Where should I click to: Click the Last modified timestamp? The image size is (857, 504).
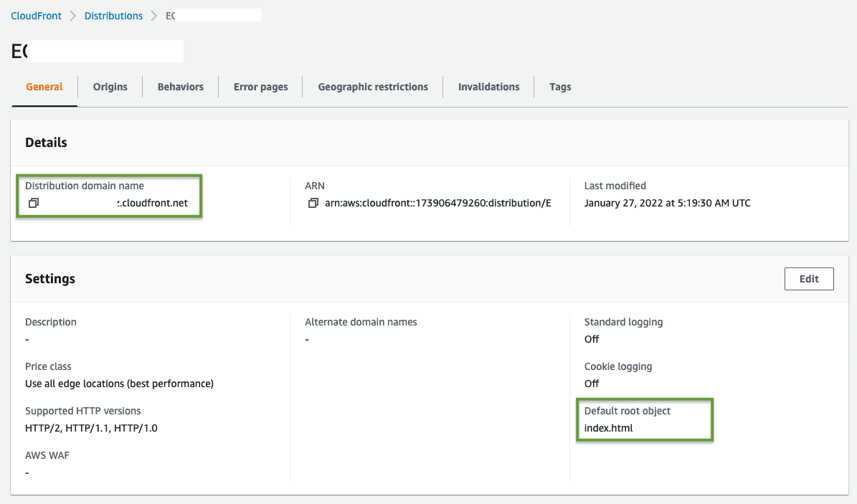(667, 203)
